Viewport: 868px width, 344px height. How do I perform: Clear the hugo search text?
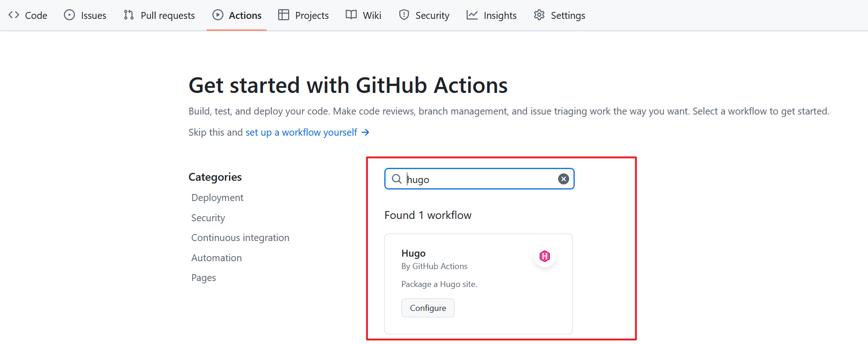click(564, 179)
